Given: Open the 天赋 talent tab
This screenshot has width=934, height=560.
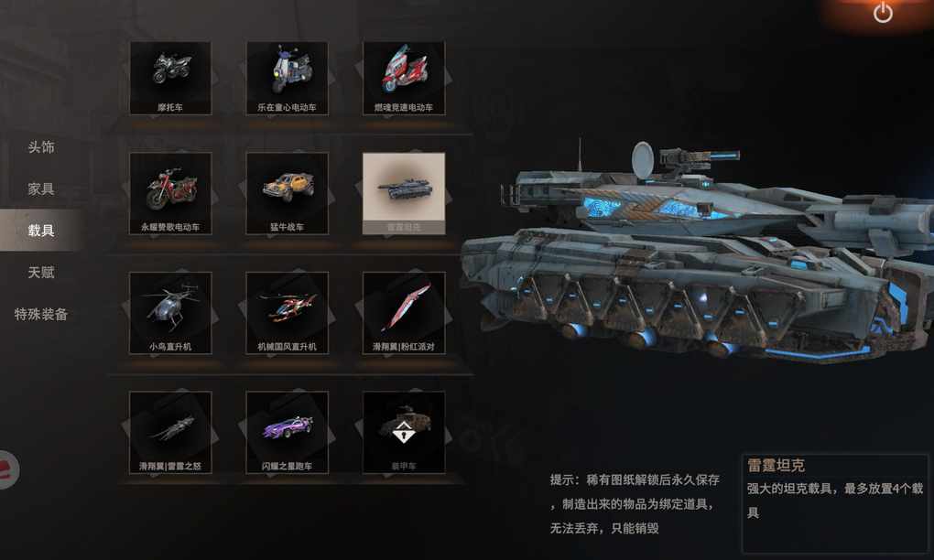Looking at the screenshot, I should click(41, 273).
